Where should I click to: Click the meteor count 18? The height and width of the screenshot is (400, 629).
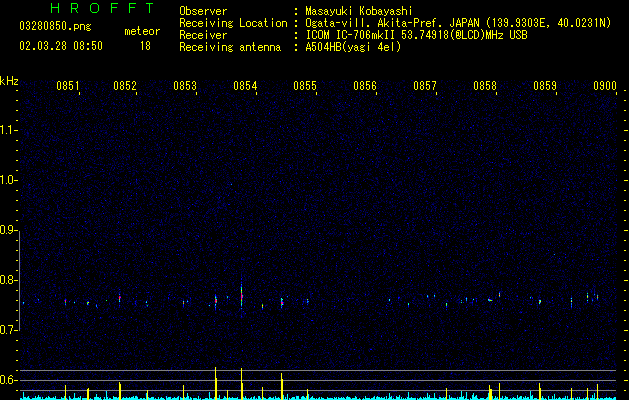[x=145, y=46]
